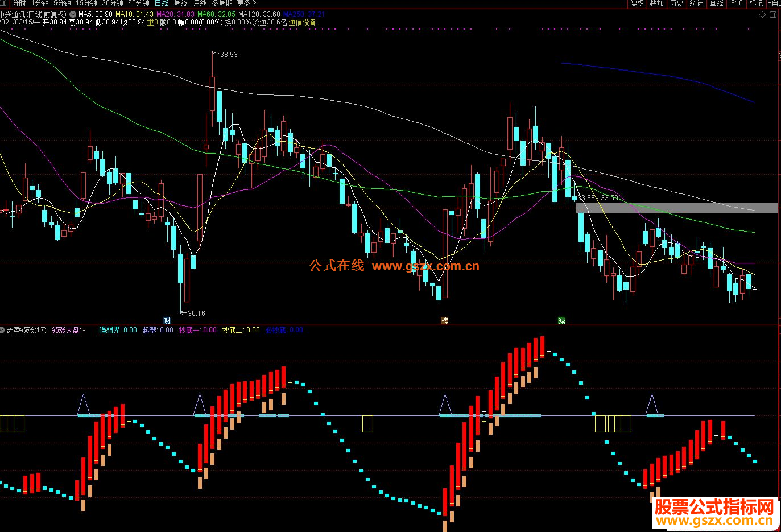Toggle the side panel icon at top right
781x532 pixels.
[x=772, y=15]
